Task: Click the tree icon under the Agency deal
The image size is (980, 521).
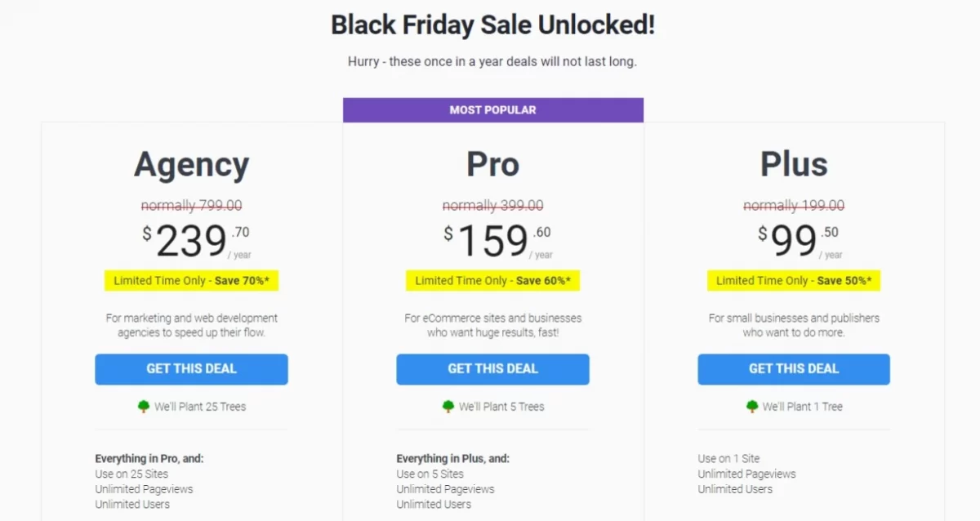Action: (x=145, y=406)
